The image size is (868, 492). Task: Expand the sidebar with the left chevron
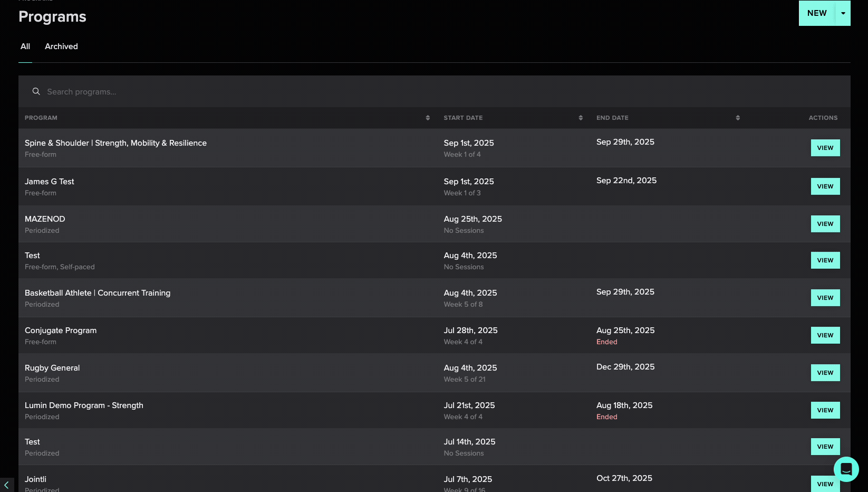coord(6,485)
